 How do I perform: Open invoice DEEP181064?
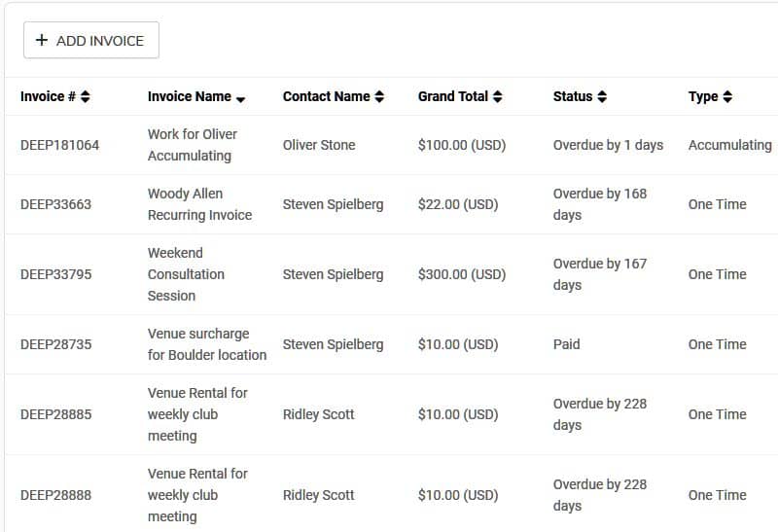(x=59, y=145)
